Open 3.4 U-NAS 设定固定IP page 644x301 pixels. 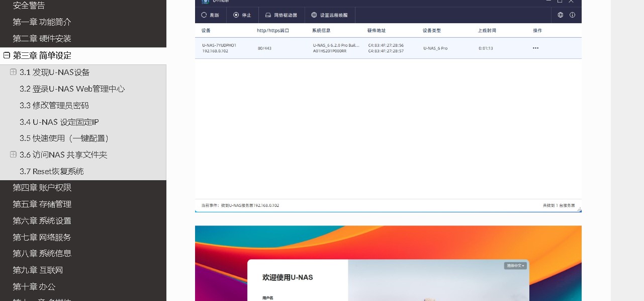coord(59,122)
